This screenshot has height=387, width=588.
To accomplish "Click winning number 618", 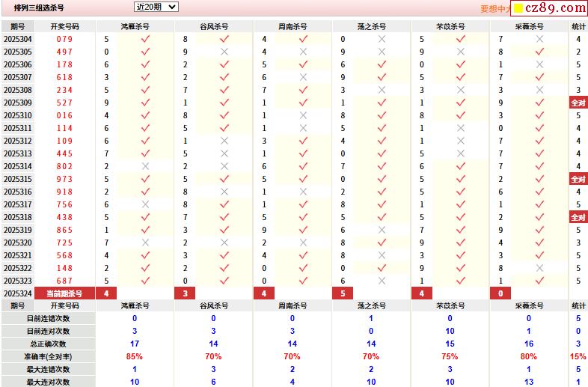I will (64, 77).
